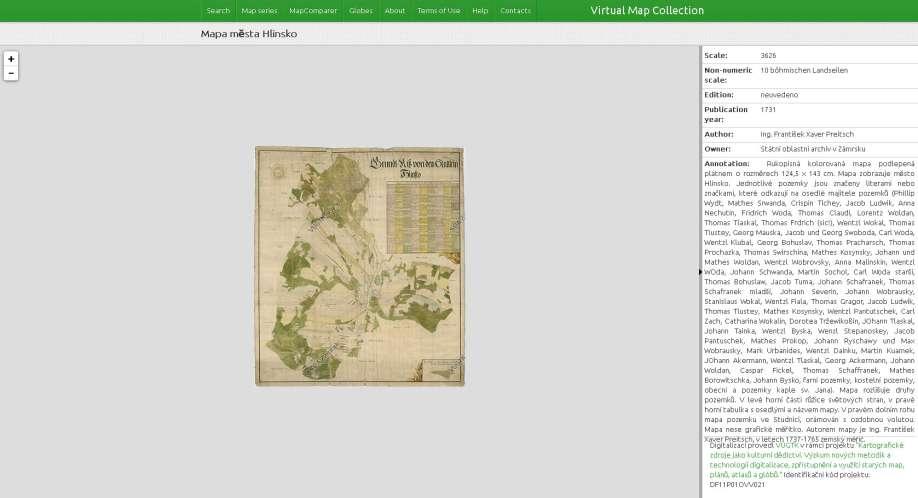Screen dimensions: 918x498
Task: Open the About menu item
Action: coord(395,11)
